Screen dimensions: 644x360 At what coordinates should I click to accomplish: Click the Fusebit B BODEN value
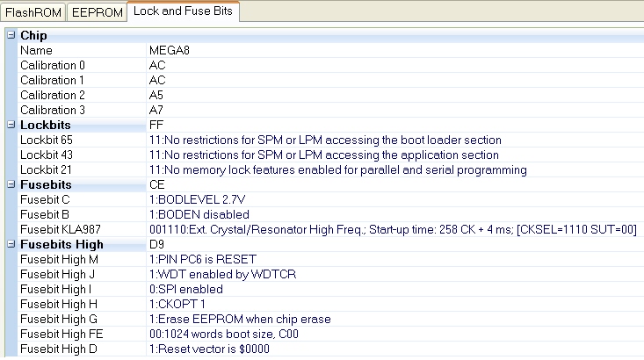(x=199, y=214)
